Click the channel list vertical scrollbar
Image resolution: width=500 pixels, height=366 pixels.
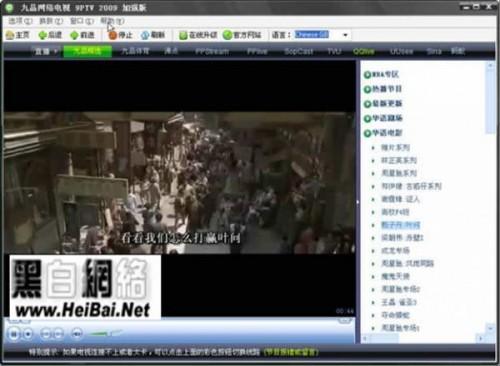pyautogui.click(x=490, y=102)
